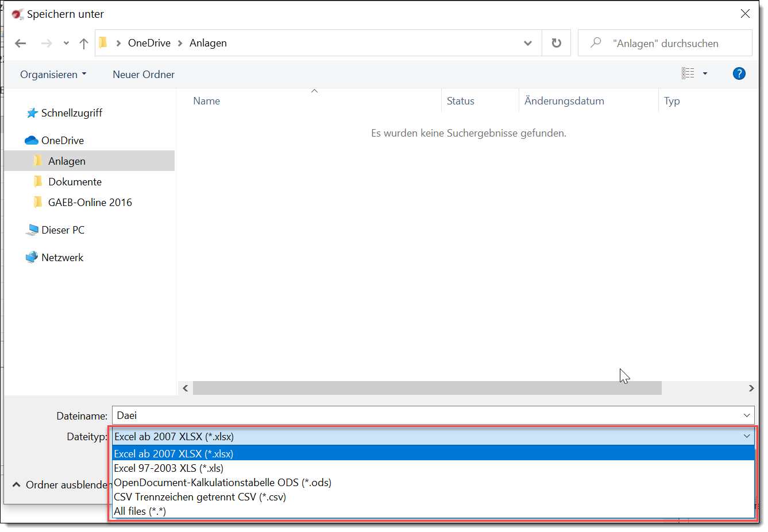This screenshot has height=532, width=768.
Task: Open the GAEB-Online 2016 folder
Action: [x=90, y=203]
